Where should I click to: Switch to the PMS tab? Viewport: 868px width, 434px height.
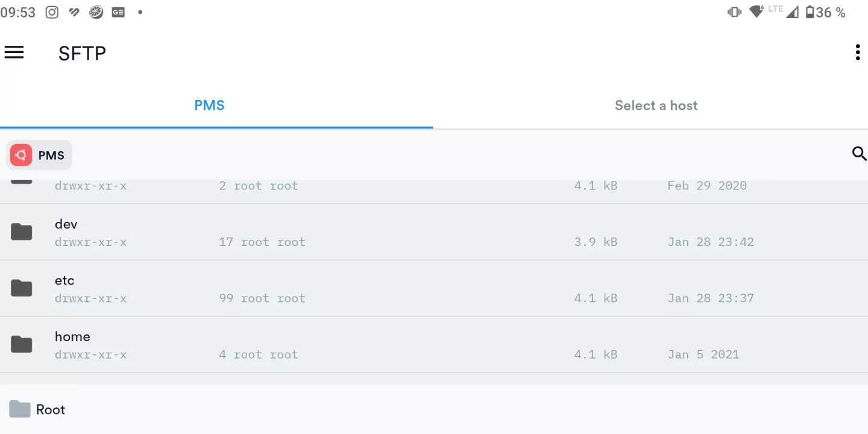[209, 105]
